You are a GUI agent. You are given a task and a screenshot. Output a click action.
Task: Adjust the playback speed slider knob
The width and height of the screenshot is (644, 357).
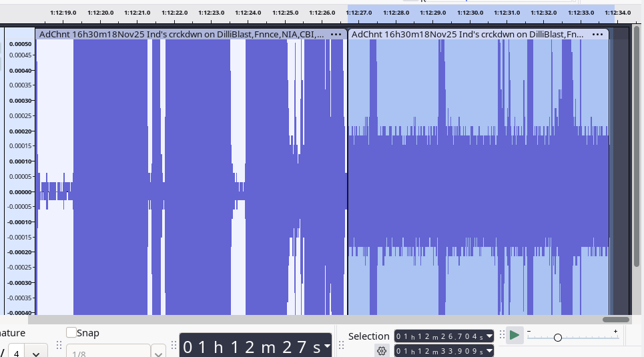click(x=558, y=338)
